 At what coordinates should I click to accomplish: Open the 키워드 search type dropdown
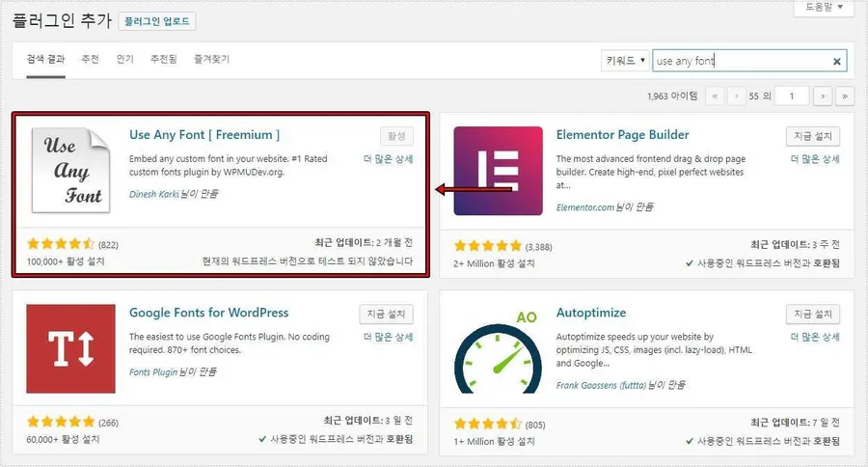626,61
